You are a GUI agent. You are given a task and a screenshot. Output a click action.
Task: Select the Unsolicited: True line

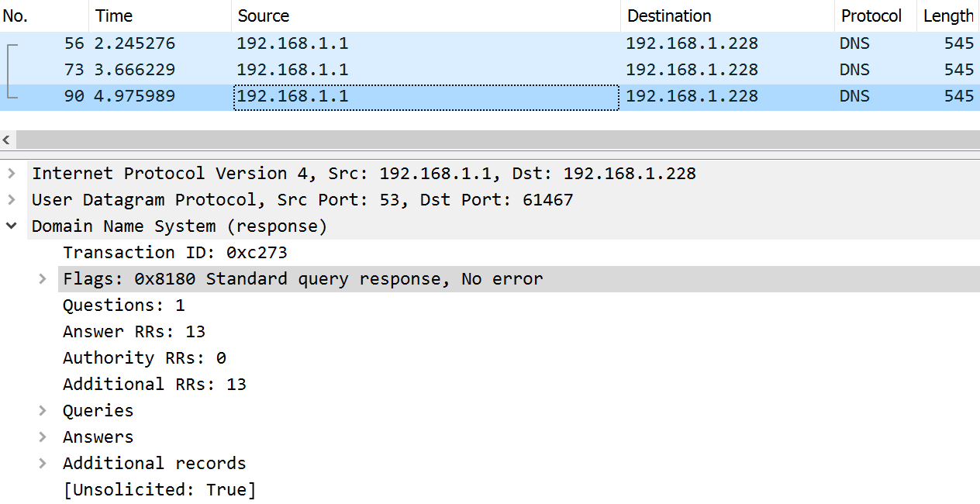[x=159, y=490]
